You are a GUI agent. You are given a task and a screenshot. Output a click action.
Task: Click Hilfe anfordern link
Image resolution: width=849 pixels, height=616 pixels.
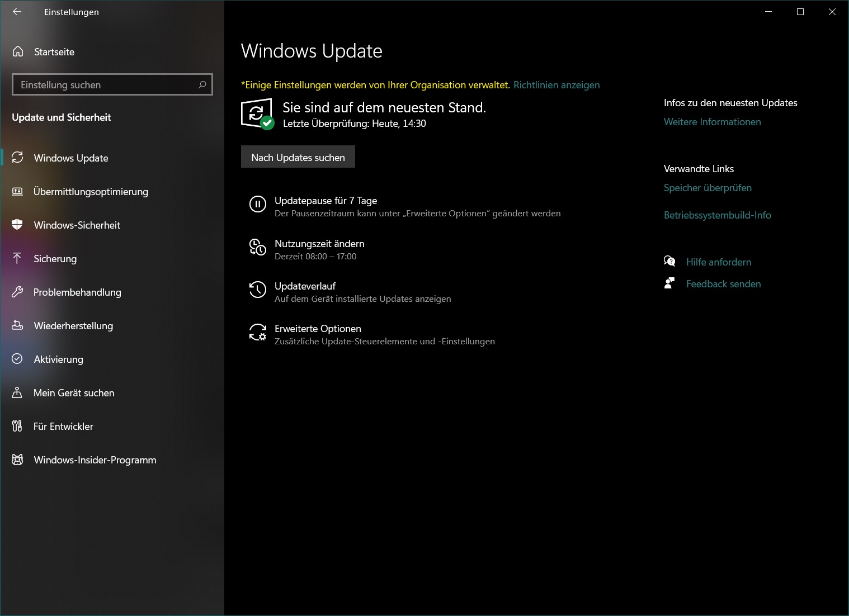tap(719, 262)
